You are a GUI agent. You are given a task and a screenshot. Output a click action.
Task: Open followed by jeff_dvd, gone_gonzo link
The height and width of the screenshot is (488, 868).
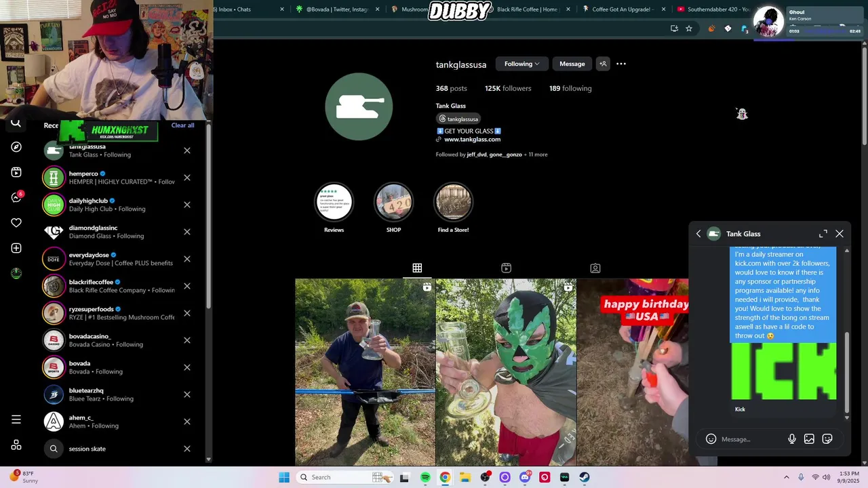(x=492, y=155)
